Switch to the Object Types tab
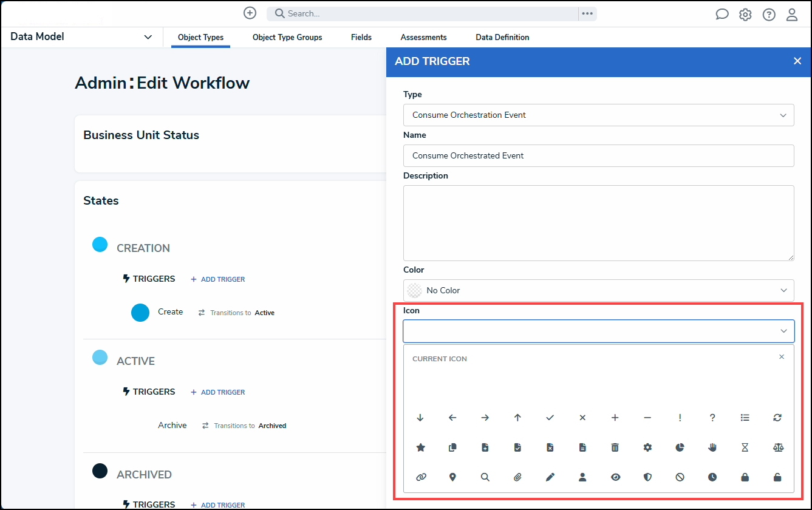 (x=200, y=38)
